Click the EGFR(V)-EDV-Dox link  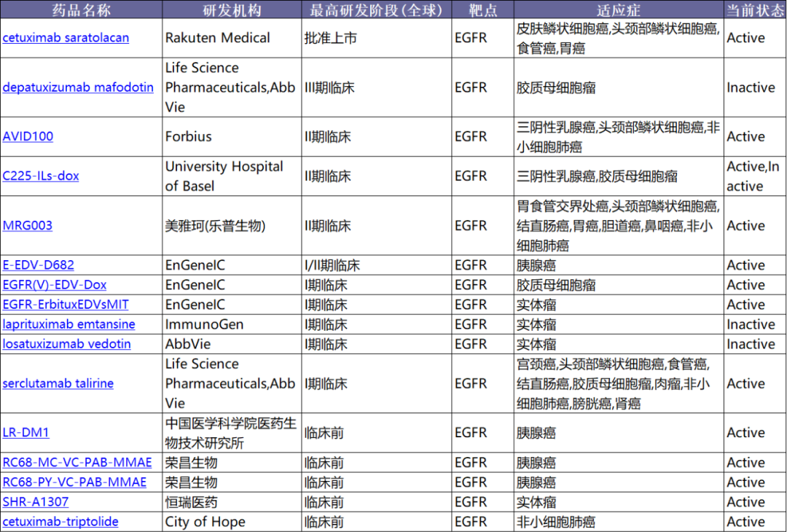pos(55,284)
